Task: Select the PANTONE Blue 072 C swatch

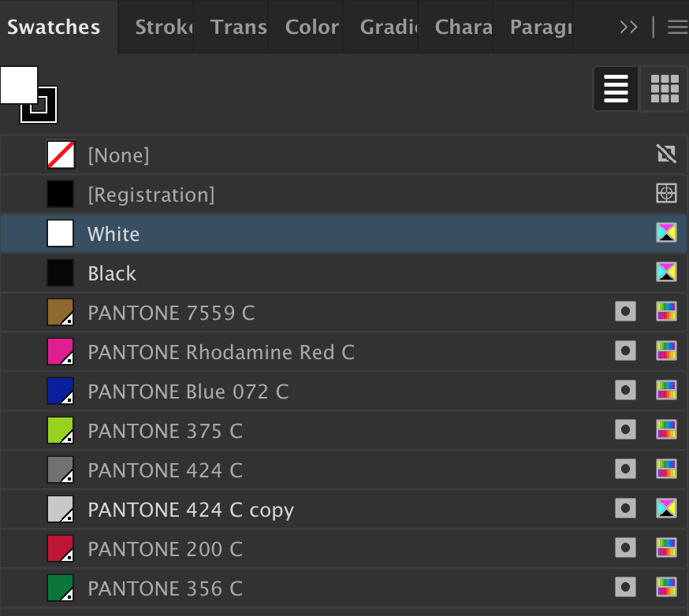Action: pyautogui.click(x=188, y=391)
